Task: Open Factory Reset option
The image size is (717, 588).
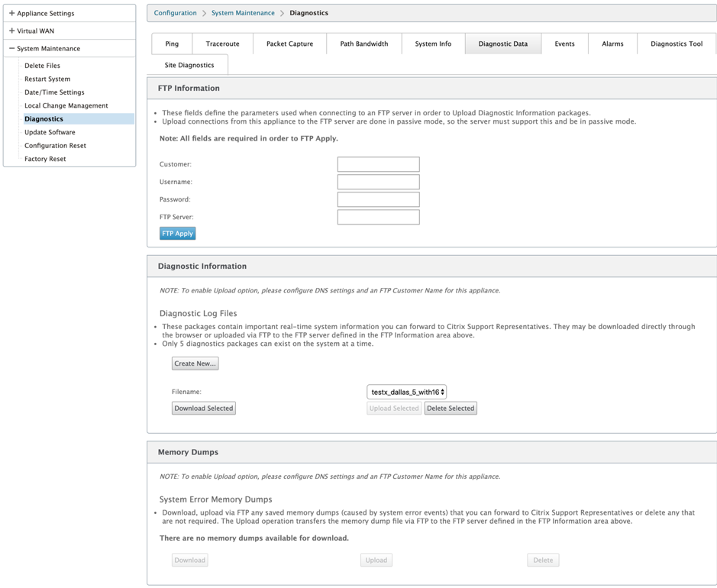Action: pyautogui.click(x=45, y=159)
